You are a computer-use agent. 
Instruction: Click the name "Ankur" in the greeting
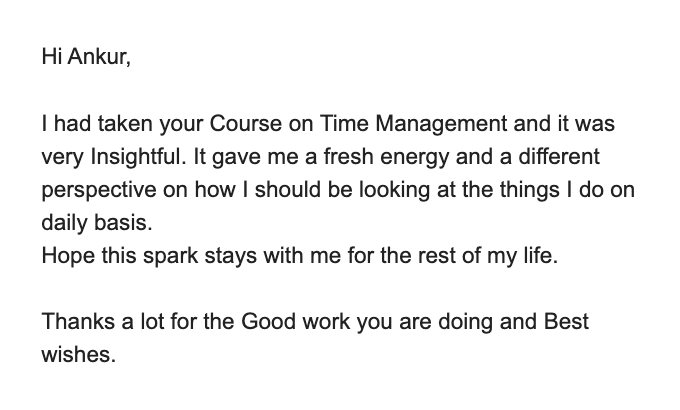tap(99, 57)
